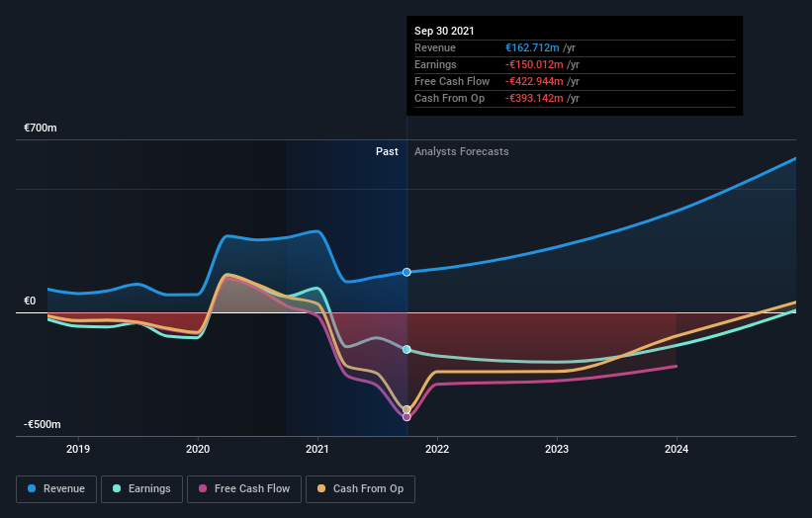Click the -€150.012m earnings value

(x=534, y=64)
